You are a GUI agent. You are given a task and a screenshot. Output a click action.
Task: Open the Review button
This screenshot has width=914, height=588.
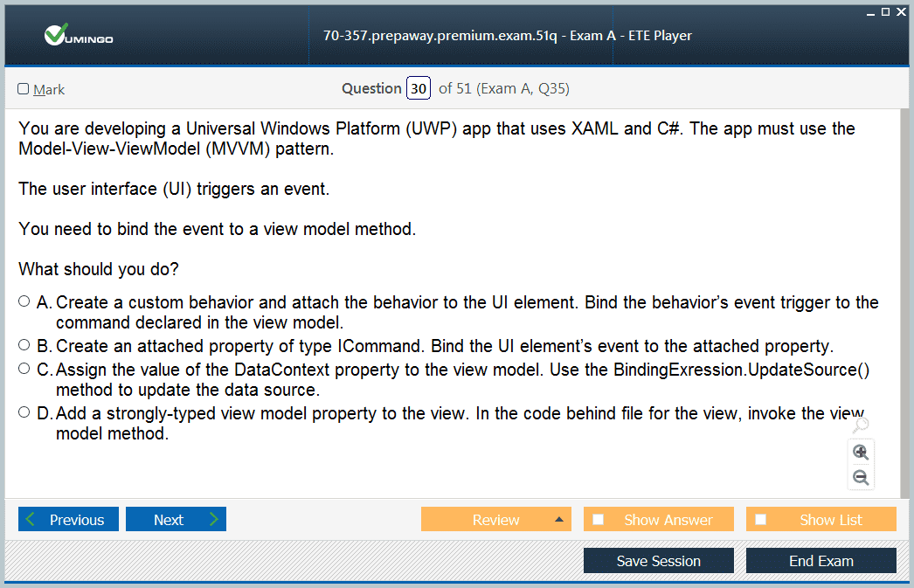(495, 520)
